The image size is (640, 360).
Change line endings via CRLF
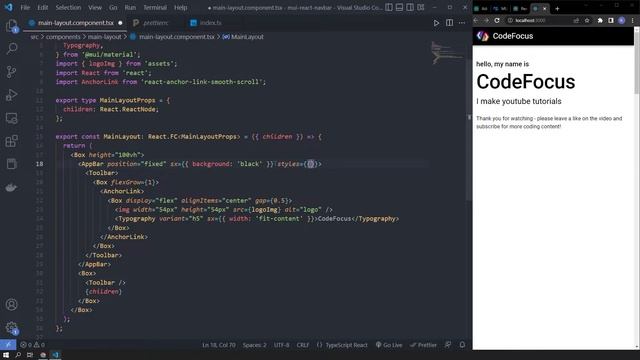[x=303, y=345]
